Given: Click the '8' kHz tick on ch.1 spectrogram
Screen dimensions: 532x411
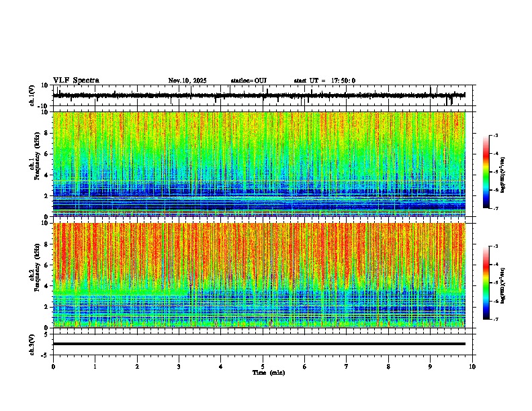Looking at the screenshot, I should 46,133.
